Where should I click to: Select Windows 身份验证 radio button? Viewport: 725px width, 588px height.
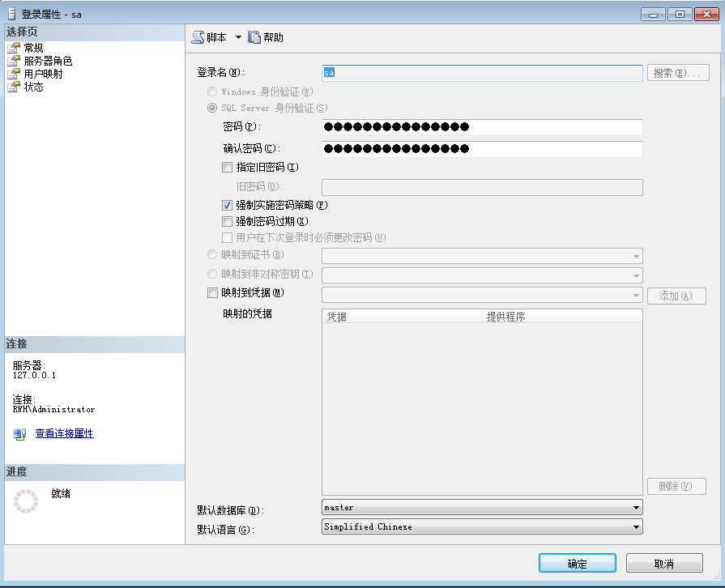pyautogui.click(x=212, y=92)
